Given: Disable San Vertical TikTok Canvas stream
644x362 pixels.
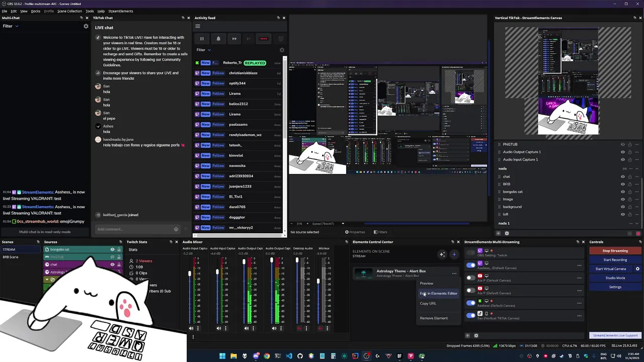Looking at the screenshot, I should (x=470, y=315).
